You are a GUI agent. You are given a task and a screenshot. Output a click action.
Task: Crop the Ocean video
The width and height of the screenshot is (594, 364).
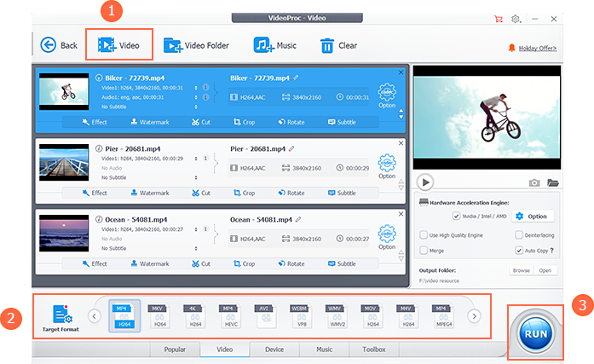pyautogui.click(x=245, y=263)
